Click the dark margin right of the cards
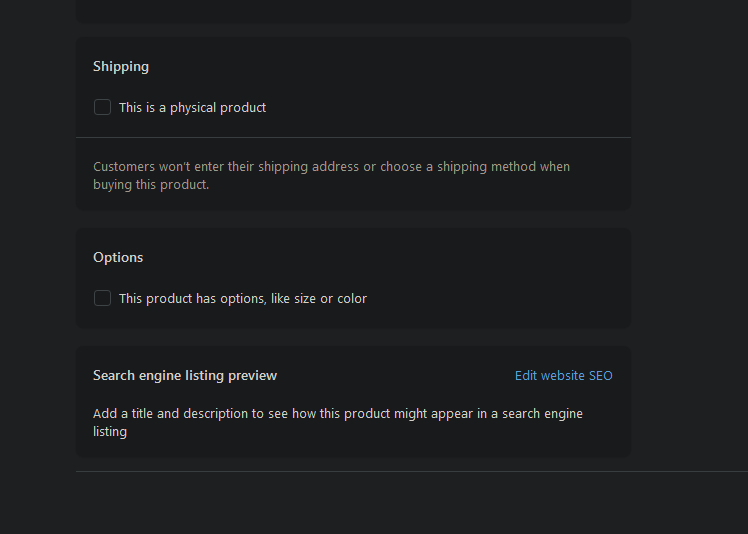748x534 pixels. click(690, 250)
